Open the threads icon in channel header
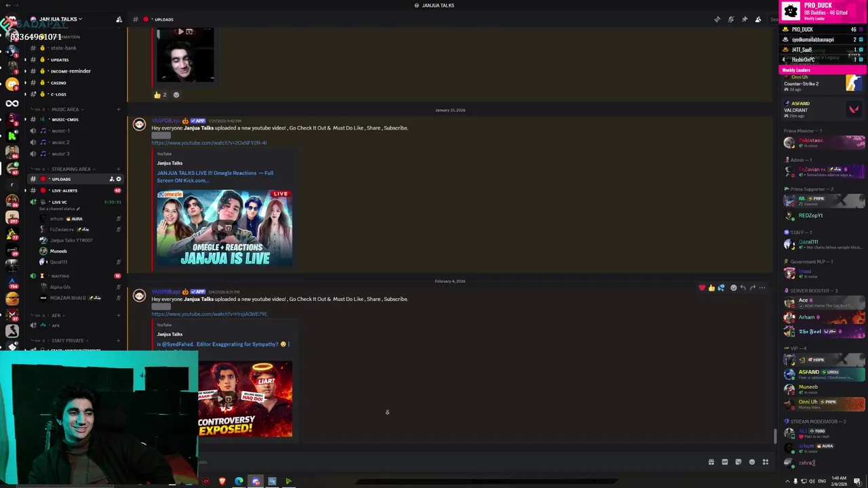 click(x=717, y=19)
